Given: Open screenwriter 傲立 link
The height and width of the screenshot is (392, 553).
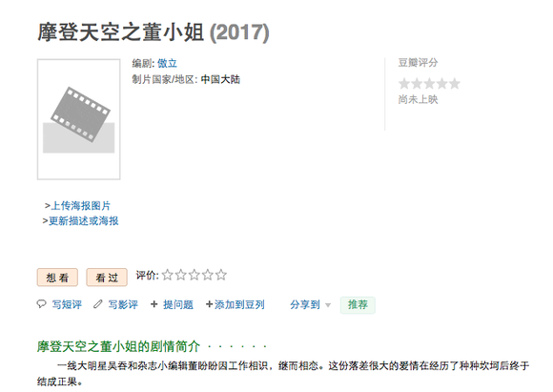Looking at the screenshot, I should click(x=167, y=64).
